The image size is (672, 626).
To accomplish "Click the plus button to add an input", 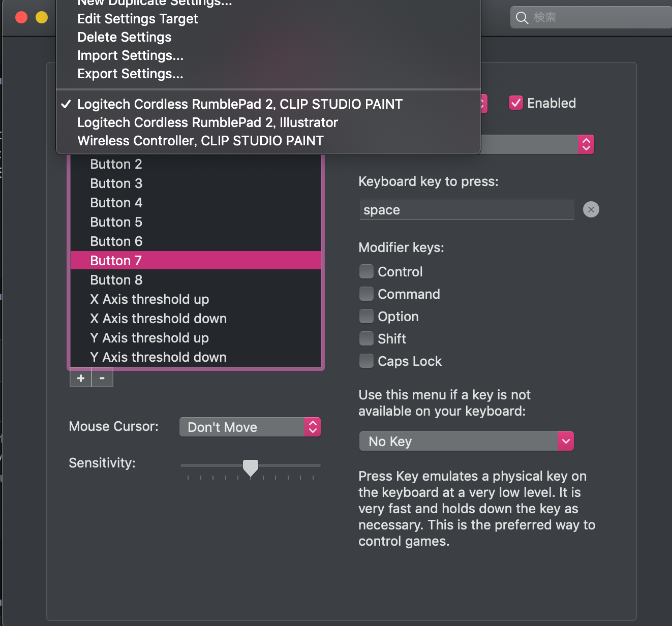I will pos(80,379).
